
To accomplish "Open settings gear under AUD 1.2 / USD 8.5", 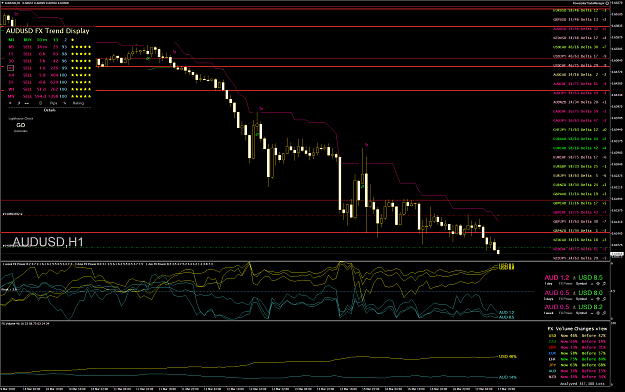I will pos(598,284).
